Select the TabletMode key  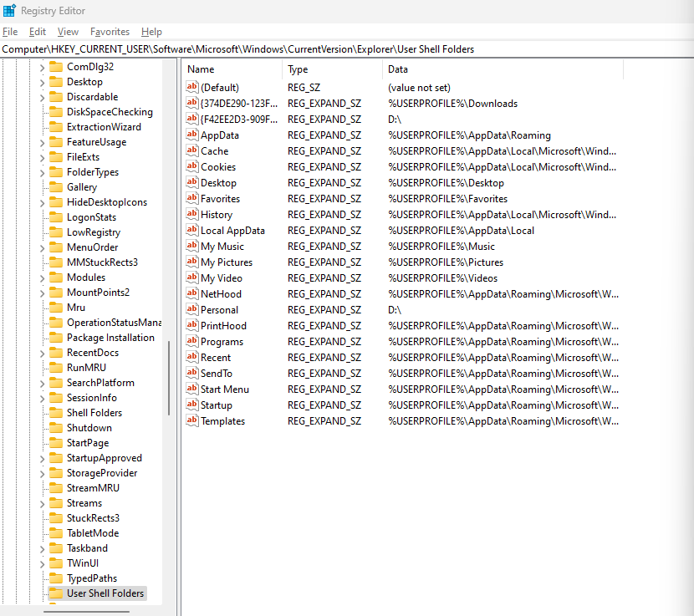(93, 533)
